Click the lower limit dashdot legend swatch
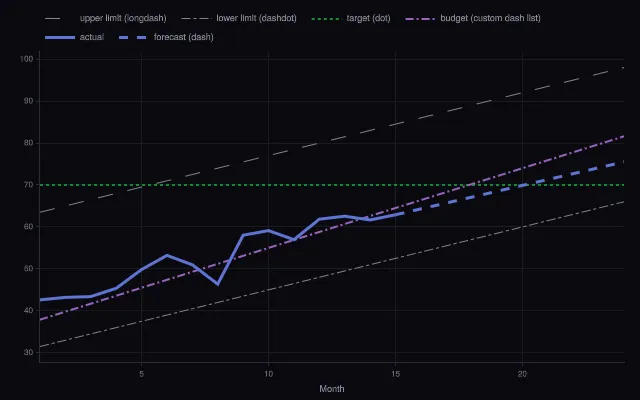 (196, 19)
